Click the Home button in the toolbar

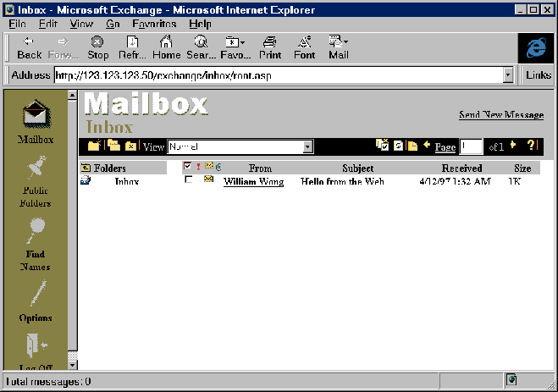166,47
